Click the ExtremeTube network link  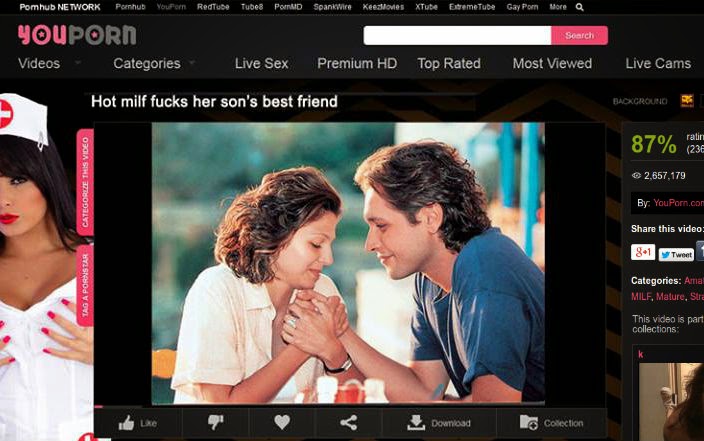(x=472, y=7)
